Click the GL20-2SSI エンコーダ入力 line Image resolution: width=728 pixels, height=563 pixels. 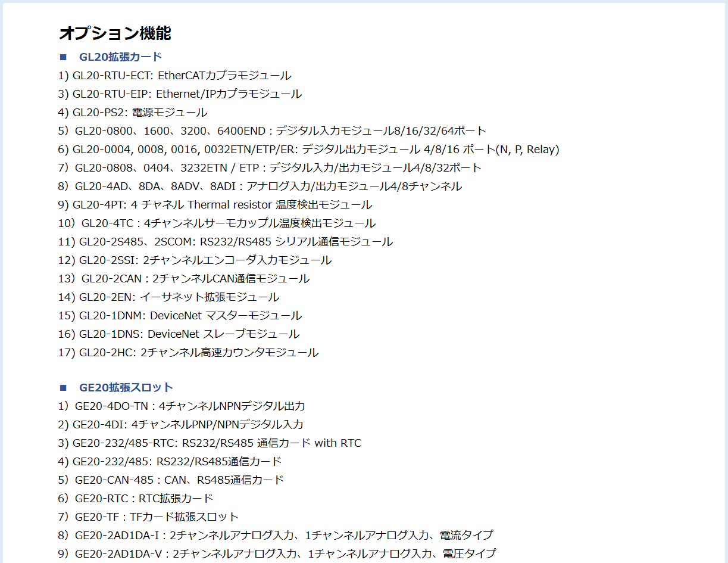point(195,260)
